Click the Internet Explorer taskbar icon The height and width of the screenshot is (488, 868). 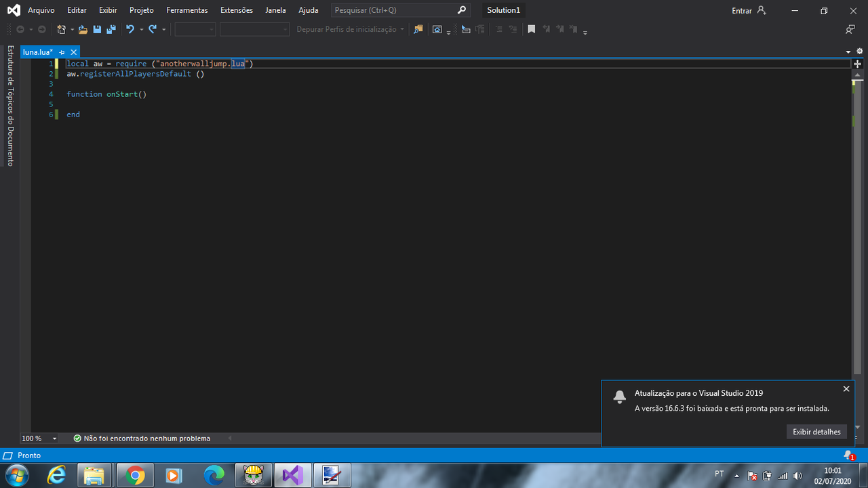[57, 475]
